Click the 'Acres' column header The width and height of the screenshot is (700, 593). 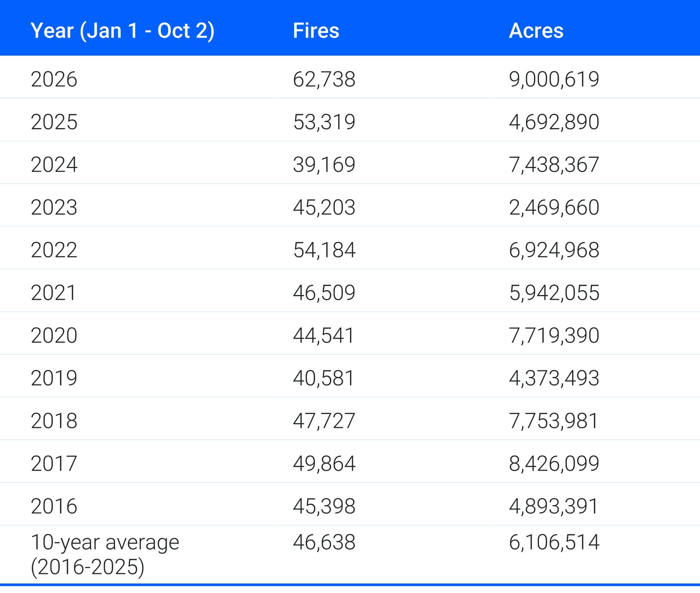[x=536, y=31]
